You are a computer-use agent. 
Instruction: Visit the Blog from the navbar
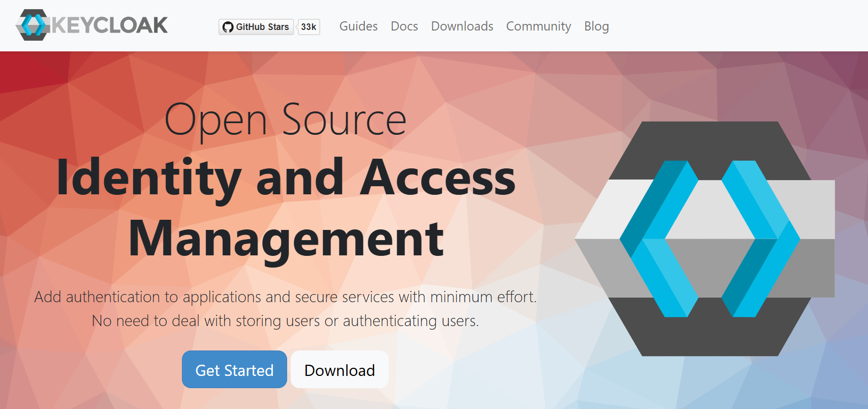point(596,26)
